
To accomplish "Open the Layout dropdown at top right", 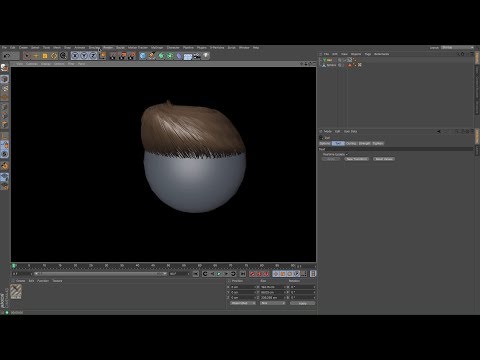I will [457, 48].
